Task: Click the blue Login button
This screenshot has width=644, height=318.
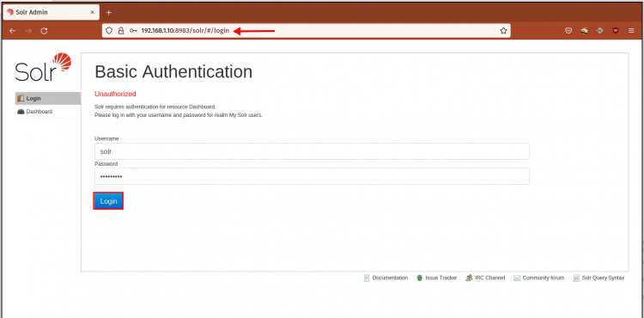Action: tap(108, 201)
